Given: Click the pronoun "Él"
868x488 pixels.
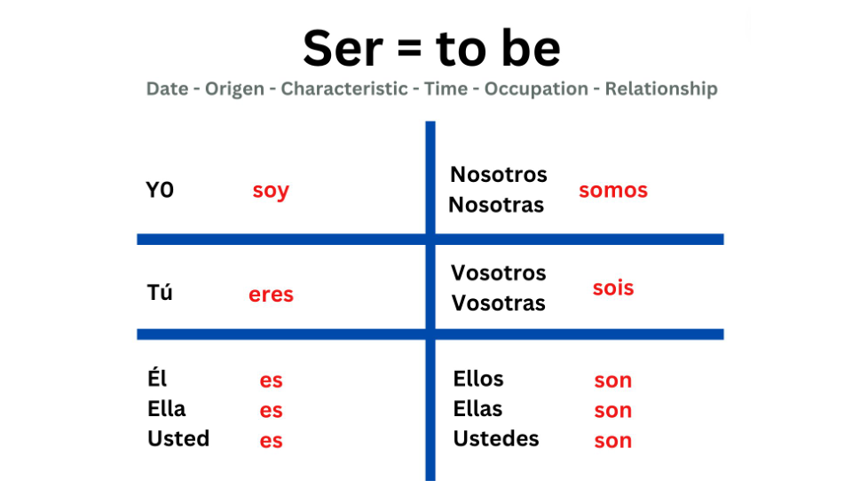Looking at the screenshot, I should (157, 379).
